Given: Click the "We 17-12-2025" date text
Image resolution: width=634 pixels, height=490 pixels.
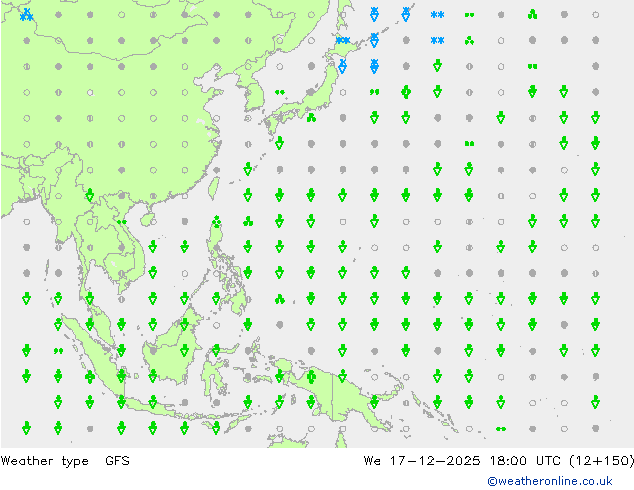Looking at the screenshot, I should [422, 460].
